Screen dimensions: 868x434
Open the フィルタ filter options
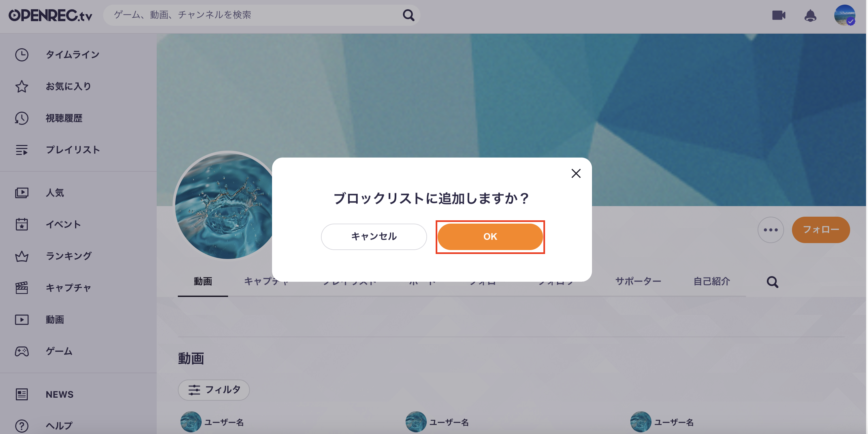214,390
